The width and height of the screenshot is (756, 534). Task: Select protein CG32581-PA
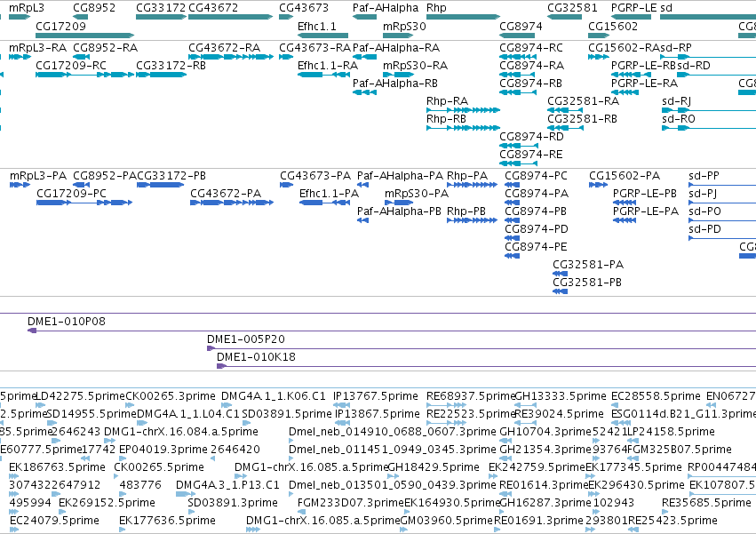pyautogui.click(x=588, y=265)
